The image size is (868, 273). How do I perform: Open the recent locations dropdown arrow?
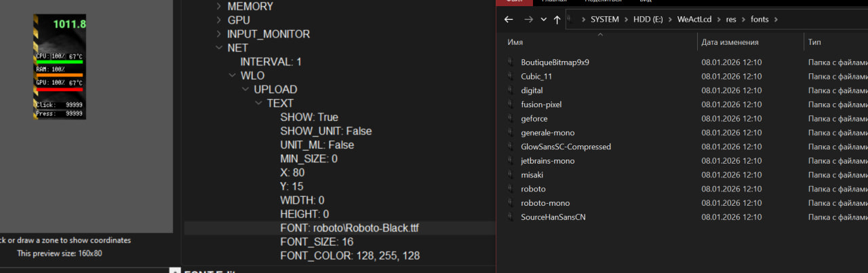tap(543, 20)
